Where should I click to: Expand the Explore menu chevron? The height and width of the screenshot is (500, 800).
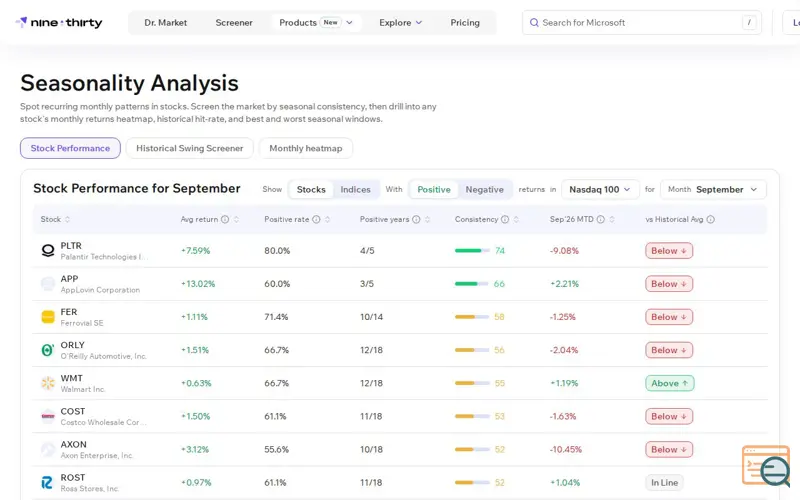(419, 22)
